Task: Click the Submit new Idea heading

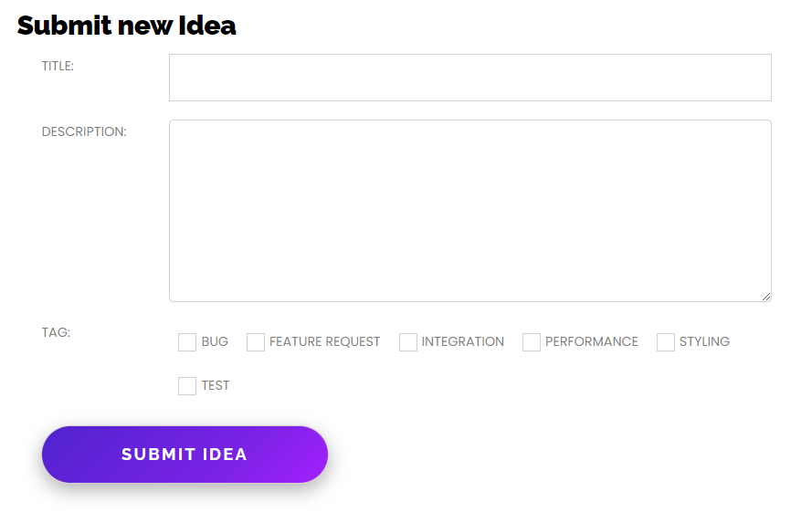Action: [x=127, y=26]
